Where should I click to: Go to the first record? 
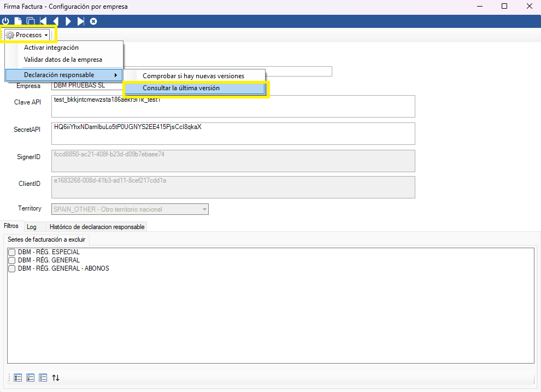pos(43,21)
